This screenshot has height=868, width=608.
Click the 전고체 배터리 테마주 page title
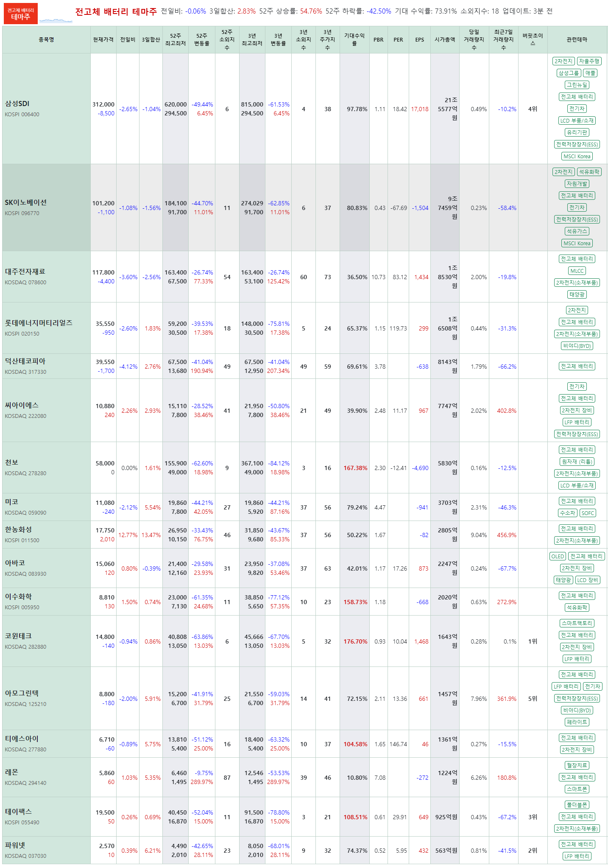[x=116, y=11]
